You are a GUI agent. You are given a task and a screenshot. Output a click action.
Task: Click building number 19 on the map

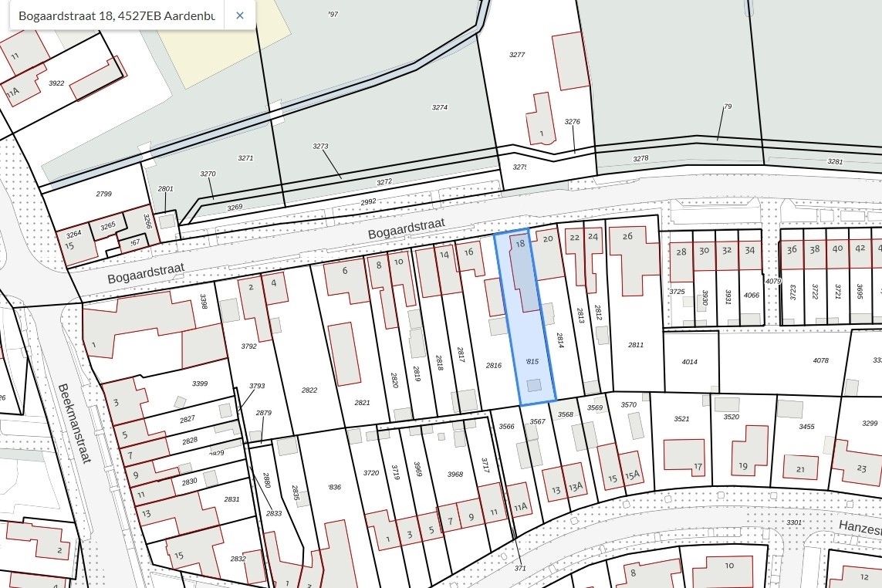743,466
